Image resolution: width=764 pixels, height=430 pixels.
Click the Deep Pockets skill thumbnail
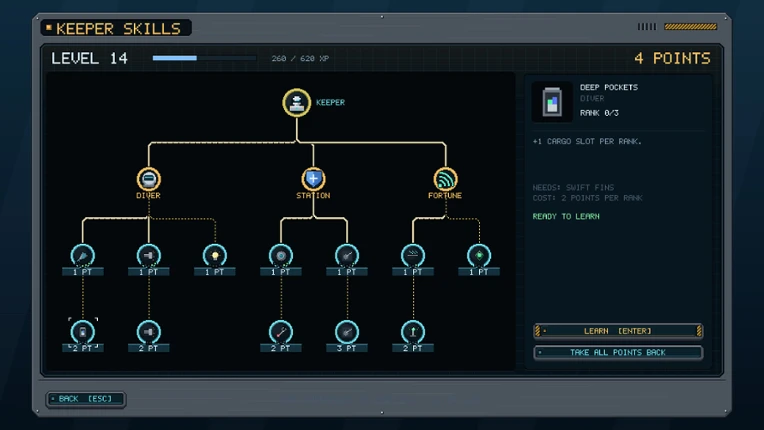click(x=552, y=101)
